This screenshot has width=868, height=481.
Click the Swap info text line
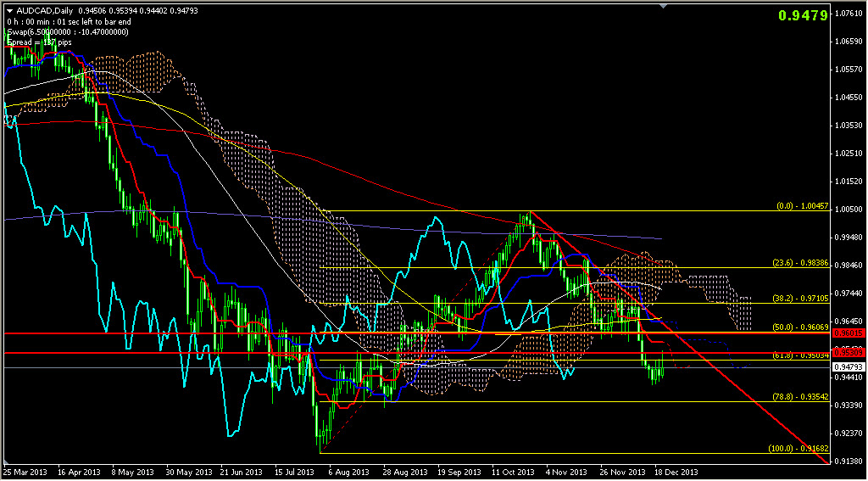[x=67, y=31]
